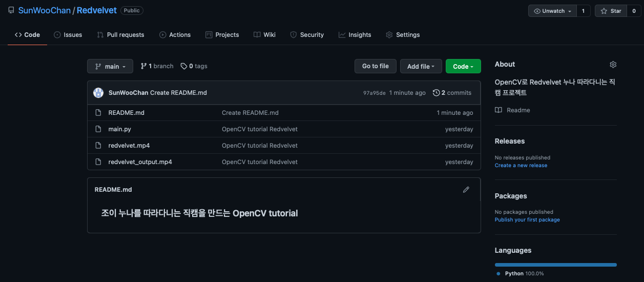
Task: Open the main.py file
Action: point(119,129)
